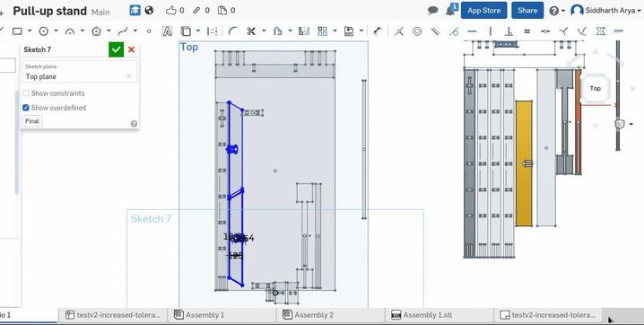Viewport: 644px width, 325px height.
Task: Open the Sketch 7 dialog help icon
Action: point(134,124)
